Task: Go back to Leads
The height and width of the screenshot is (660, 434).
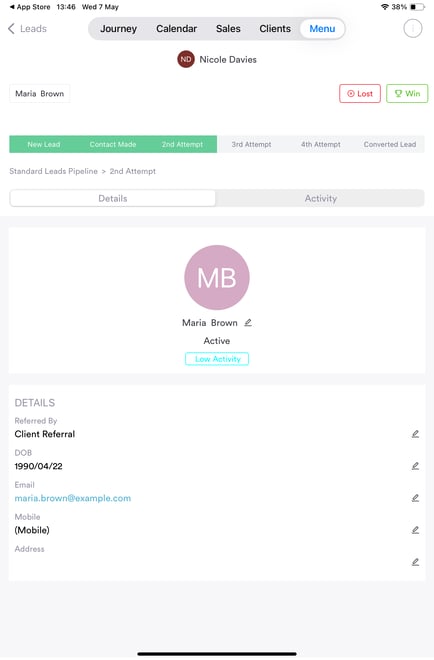Action: 27,29
